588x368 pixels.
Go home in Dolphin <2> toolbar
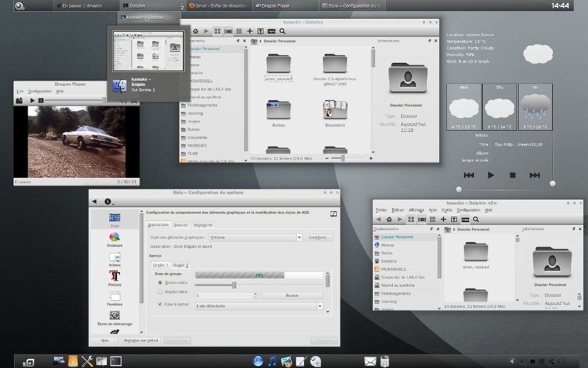389,219
